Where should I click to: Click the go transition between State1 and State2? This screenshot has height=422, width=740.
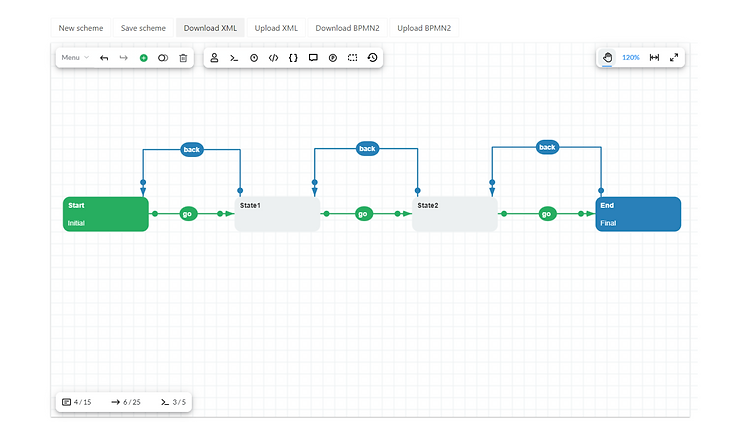click(363, 214)
